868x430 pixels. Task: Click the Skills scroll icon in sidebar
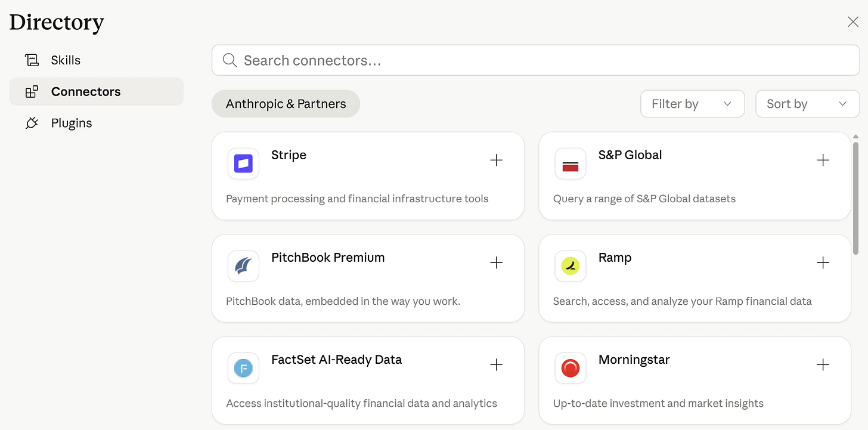click(x=31, y=60)
